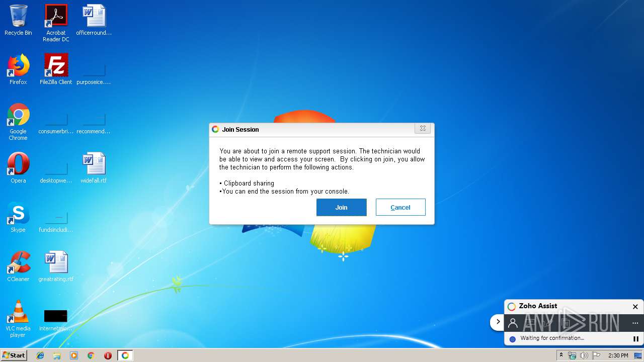Open the Recycle Bin desktop icon
644x362 pixels.
18,20
